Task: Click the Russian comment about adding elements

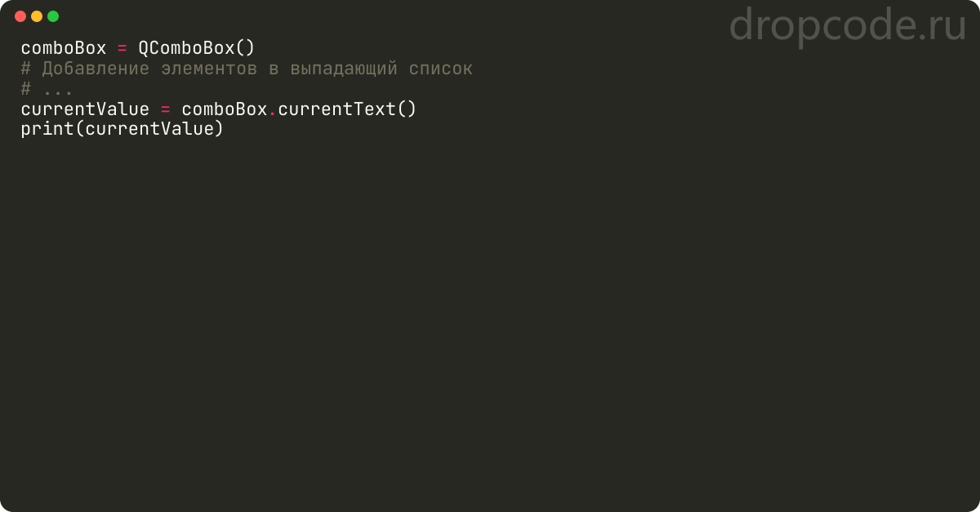Action: click(247, 69)
